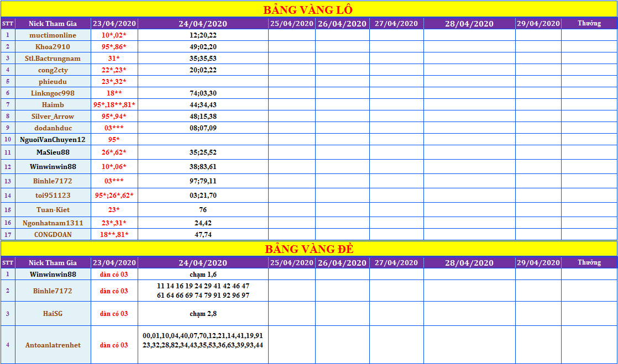Click "Nick Tham Gia" header in the ĐỀ table
618x364 pixels.
(x=53, y=263)
